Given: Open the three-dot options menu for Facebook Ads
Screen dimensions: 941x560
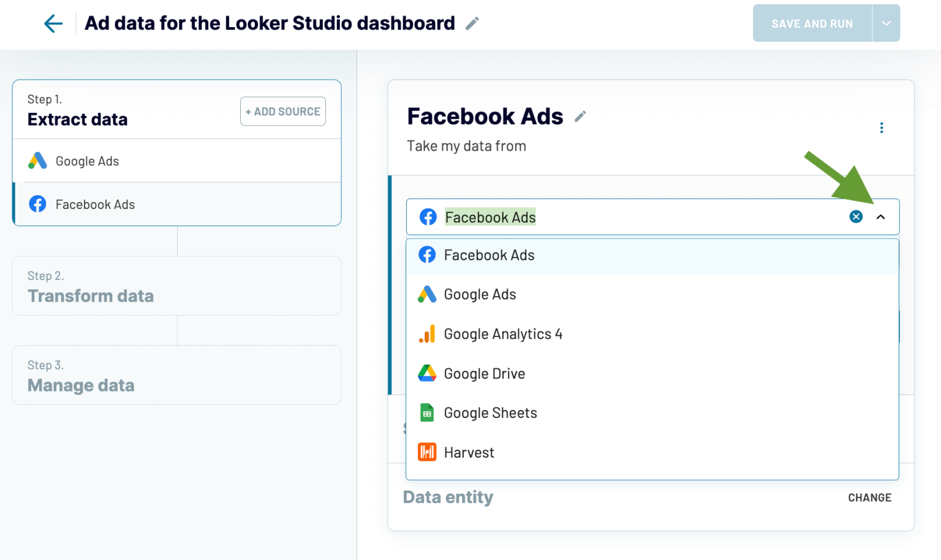Looking at the screenshot, I should (x=881, y=127).
